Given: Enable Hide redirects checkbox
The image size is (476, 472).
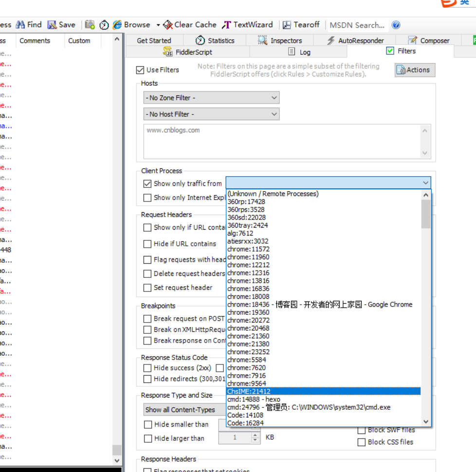Looking at the screenshot, I should 147,379.
